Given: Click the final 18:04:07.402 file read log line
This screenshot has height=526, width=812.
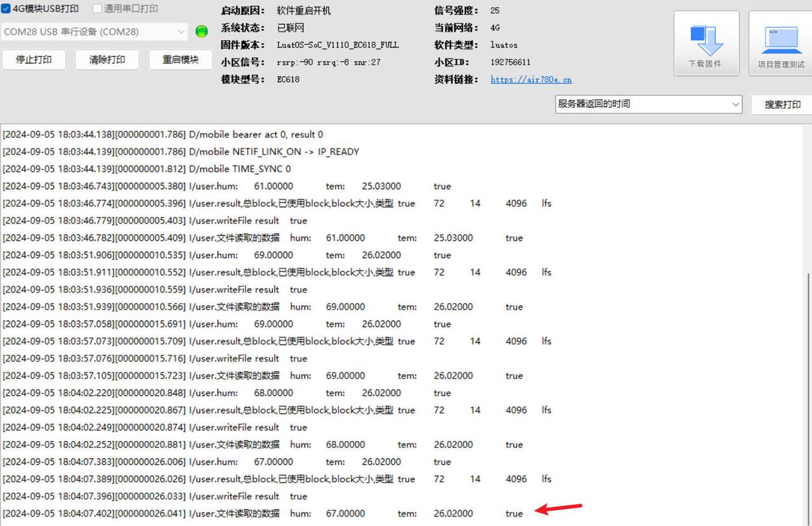Looking at the screenshot, I should pyautogui.click(x=263, y=513).
